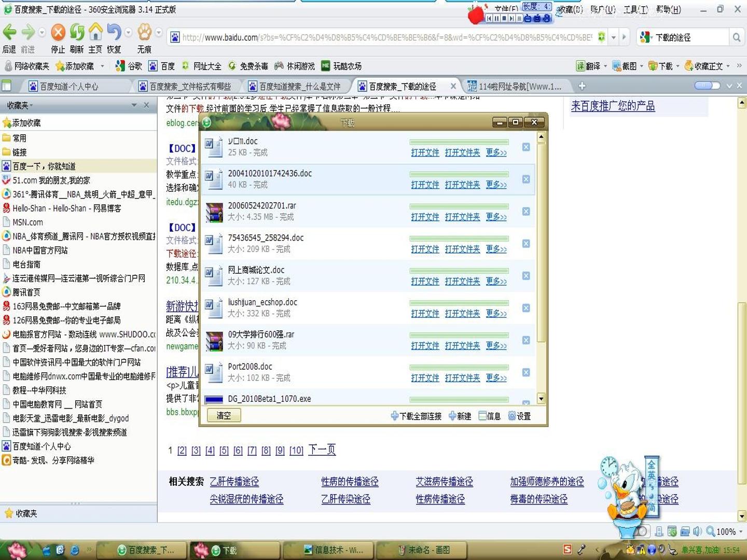Screen dimensions: 747x560
Task: Click the search box with 下载的途径
Action: pos(690,37)
